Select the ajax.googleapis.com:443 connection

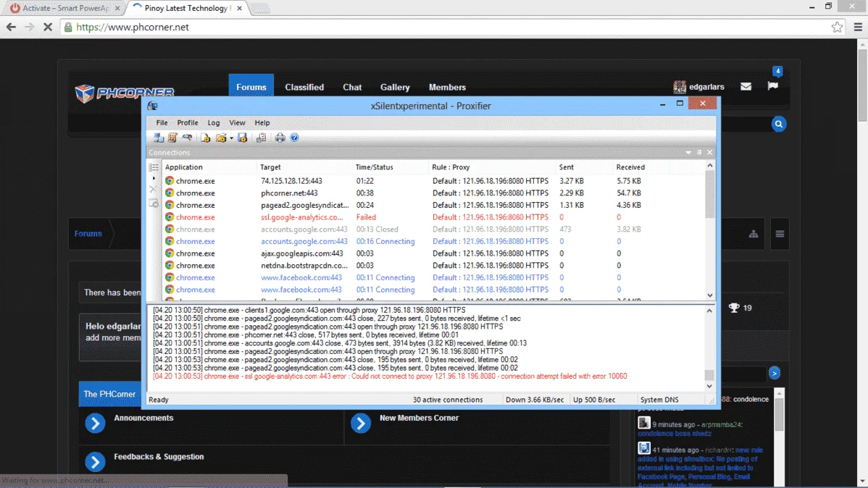pyautogui.click(x=433, y=253)
